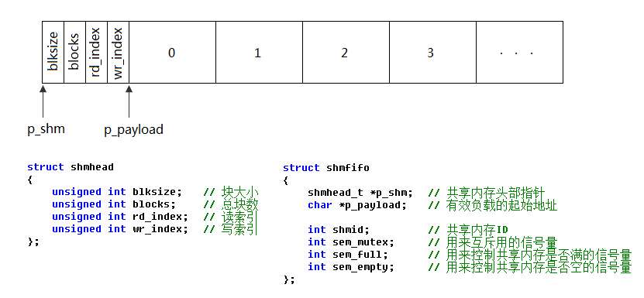Image resolution: width=644 pixels, height=298 pixels.
Task: Click the comment about shared memory being full (是否满)
Action: tap(529, 255)
